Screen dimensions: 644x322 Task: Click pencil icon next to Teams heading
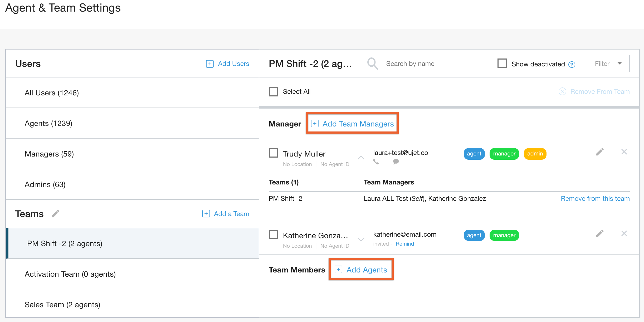(55, 213)
